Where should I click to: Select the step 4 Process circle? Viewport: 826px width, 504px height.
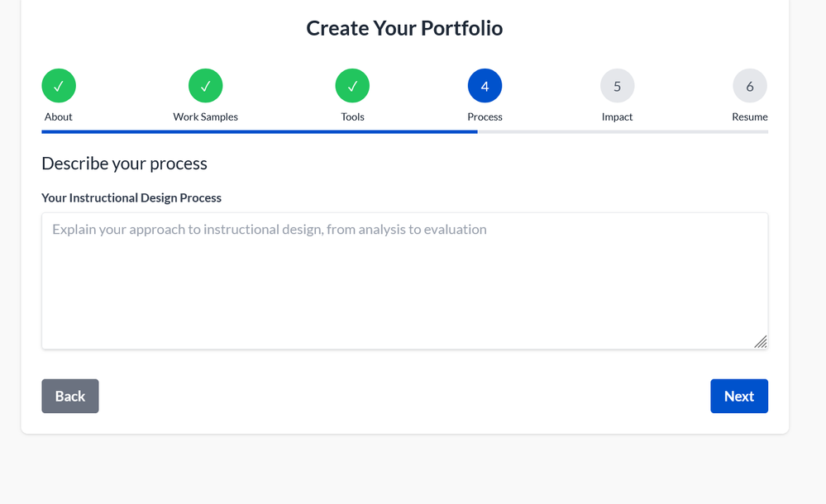coord(485,86)
